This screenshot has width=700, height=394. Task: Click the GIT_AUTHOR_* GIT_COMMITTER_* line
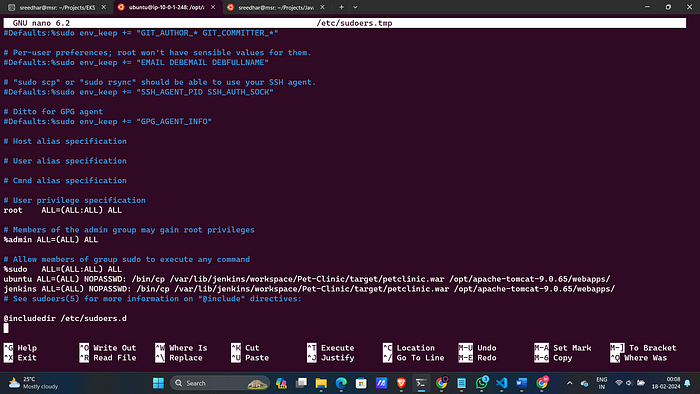pos(141,33)
